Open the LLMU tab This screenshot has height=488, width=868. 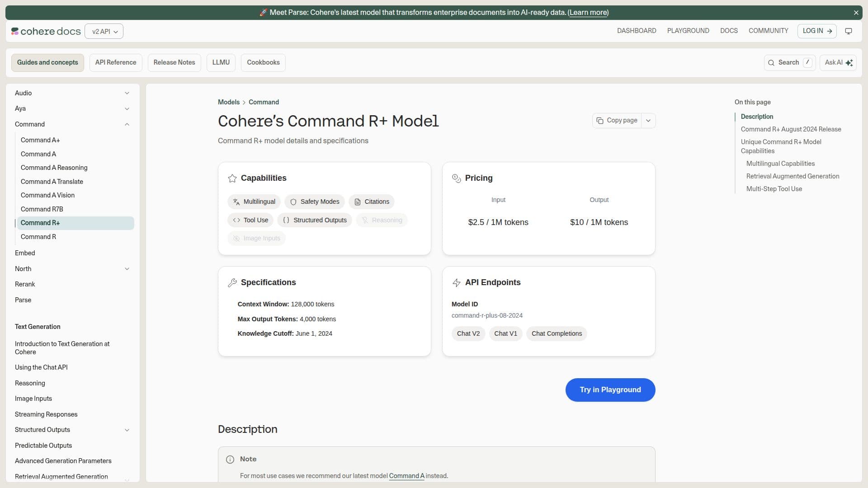tap(221, 62)
